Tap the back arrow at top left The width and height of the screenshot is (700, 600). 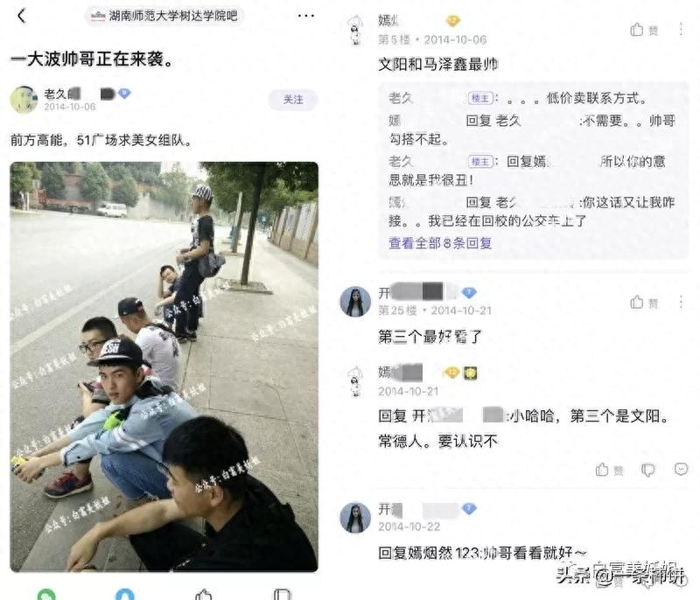[x=21, y=16]
